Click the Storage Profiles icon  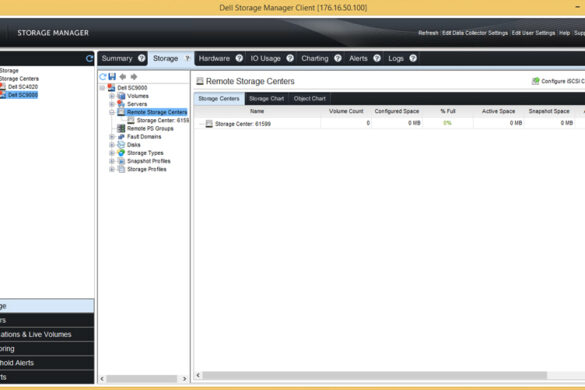[121, 169]
